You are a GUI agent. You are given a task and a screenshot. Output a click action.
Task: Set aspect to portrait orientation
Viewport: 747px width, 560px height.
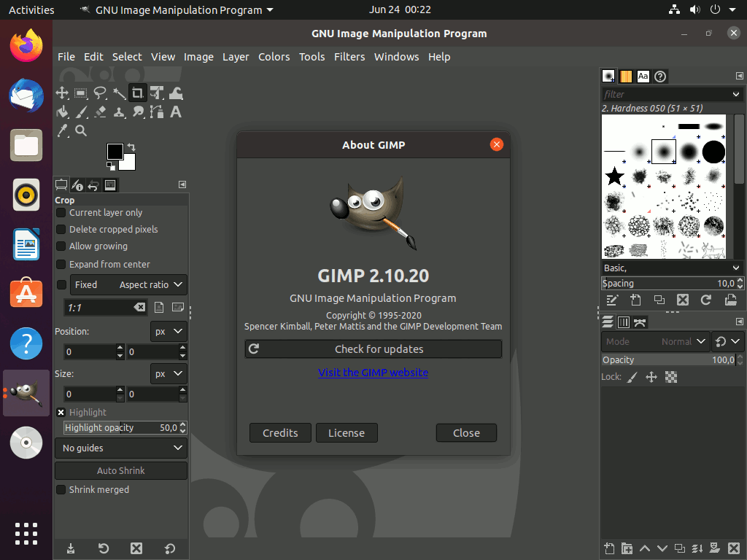[x=159, y=308]
